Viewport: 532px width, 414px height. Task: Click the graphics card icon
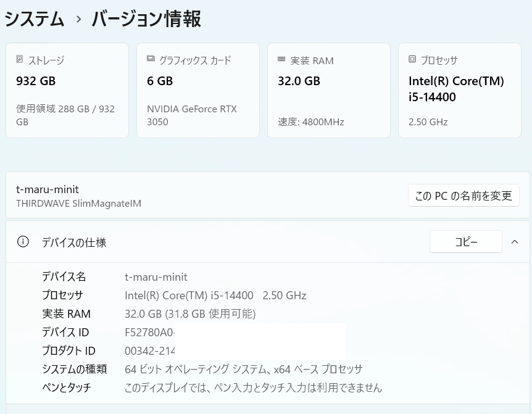(151, 59)
